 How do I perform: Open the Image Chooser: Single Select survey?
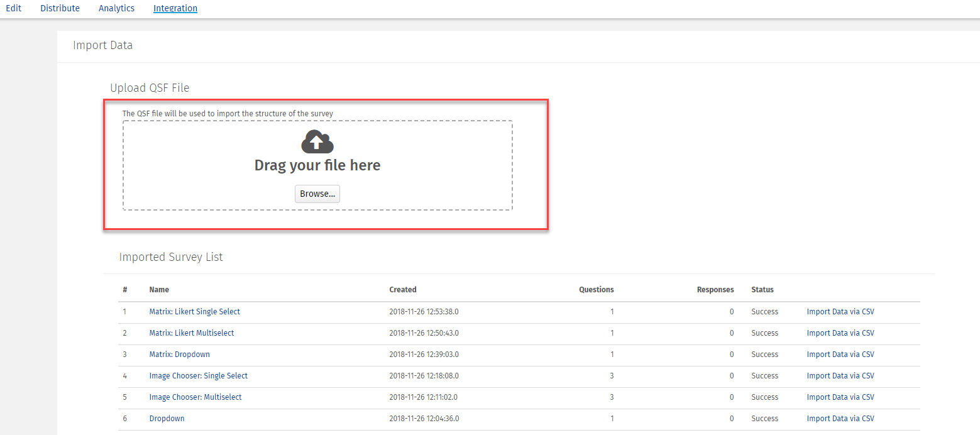click(x=198, y=375)
